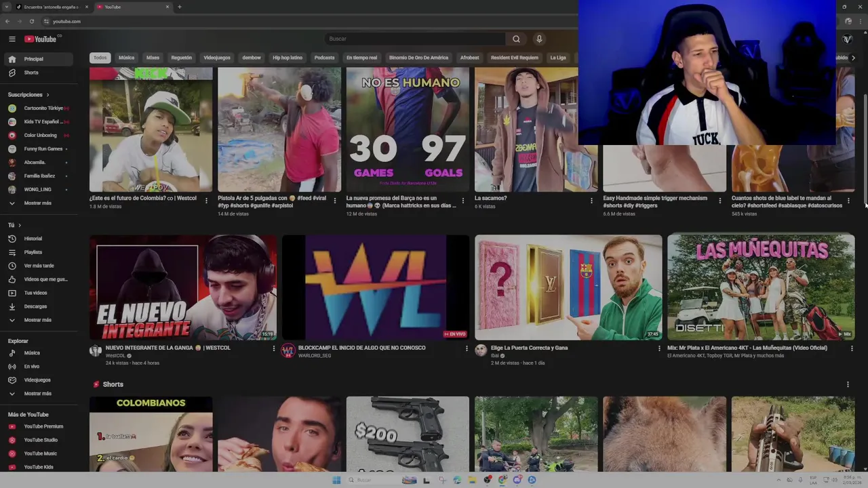
Task: Open YouTube Studio in the sidebar
Action: [39, 440]
